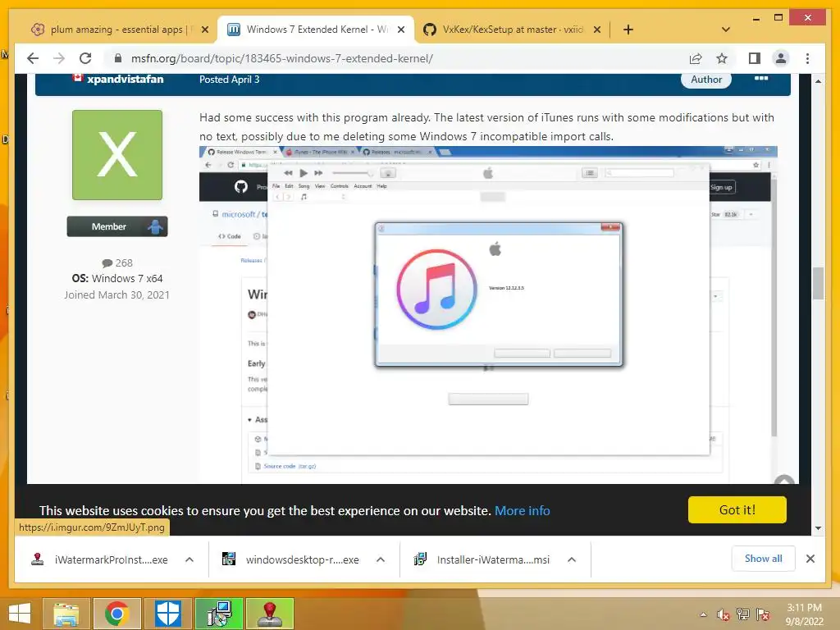The height and width of the screenshot is (630, 840).
Task: Open iWatermark stamp icon in taskbar
Action: pyautogui.click(x=270, y=614)
